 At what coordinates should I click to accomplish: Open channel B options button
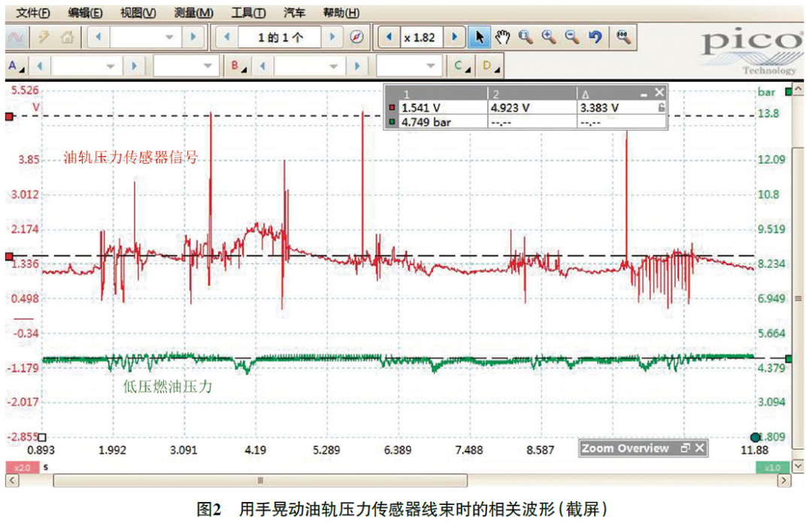tap(238, 66)
